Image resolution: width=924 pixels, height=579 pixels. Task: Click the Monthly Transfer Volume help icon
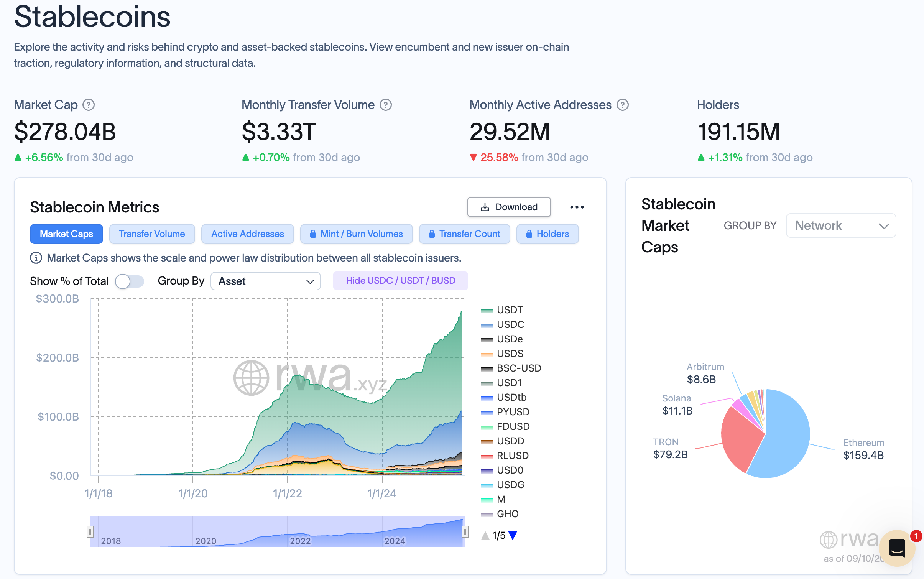(385, 105)
